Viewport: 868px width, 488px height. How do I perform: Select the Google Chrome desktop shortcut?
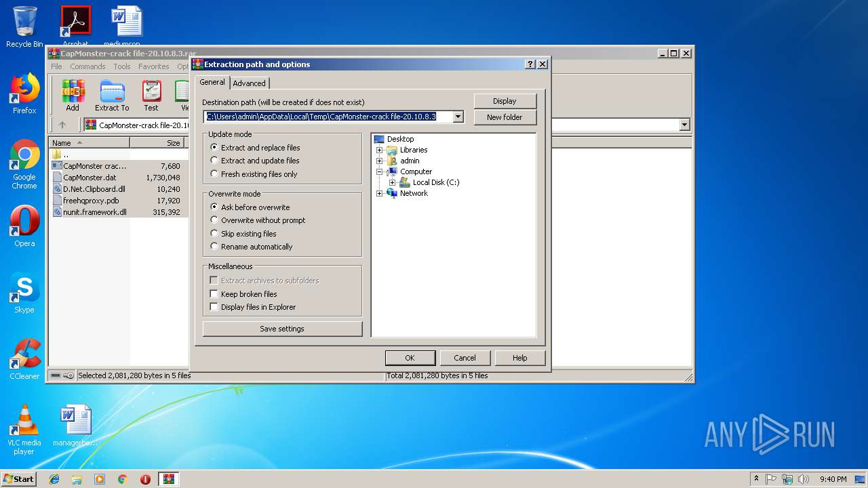pos(24,164)
